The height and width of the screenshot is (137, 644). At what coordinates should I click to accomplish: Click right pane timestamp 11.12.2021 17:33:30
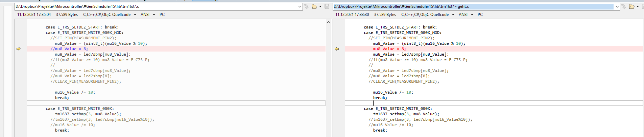click(x=352, y=15)
